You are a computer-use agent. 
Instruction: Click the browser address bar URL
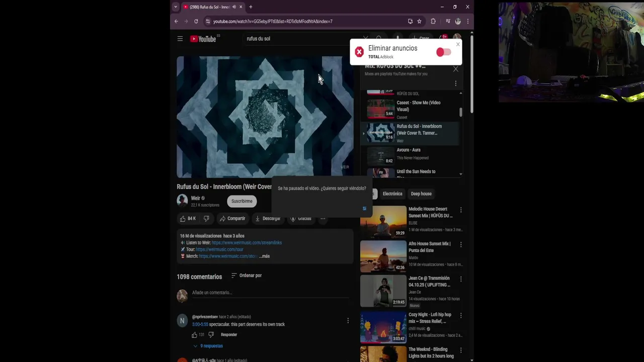[x=273, y=21]
